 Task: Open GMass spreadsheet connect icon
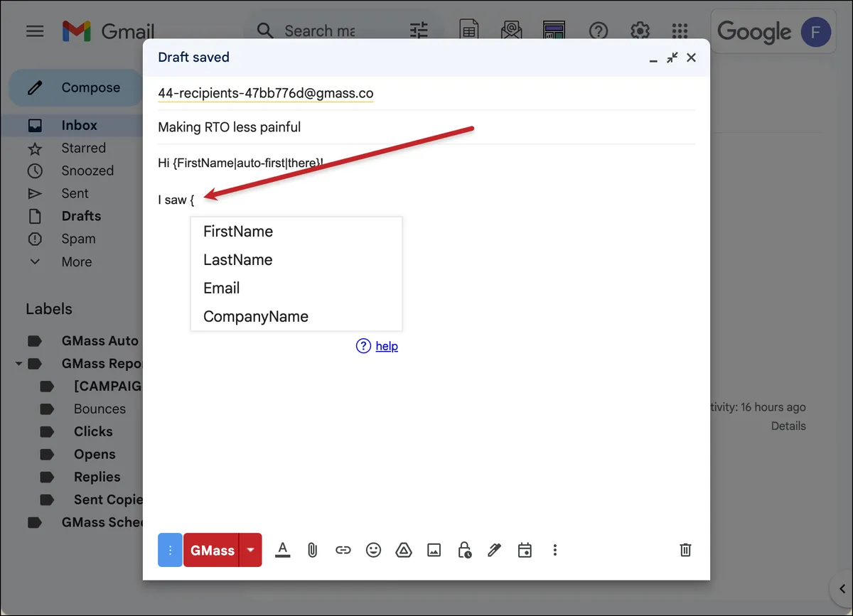point(469,31)
